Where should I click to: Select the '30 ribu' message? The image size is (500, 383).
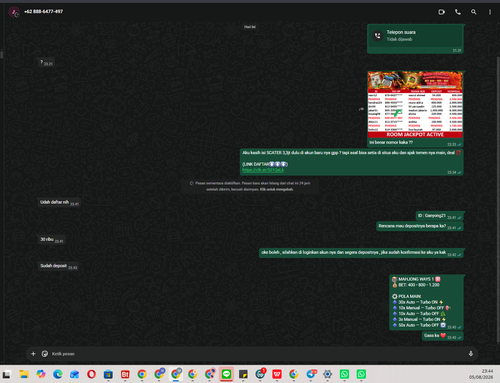51,239
